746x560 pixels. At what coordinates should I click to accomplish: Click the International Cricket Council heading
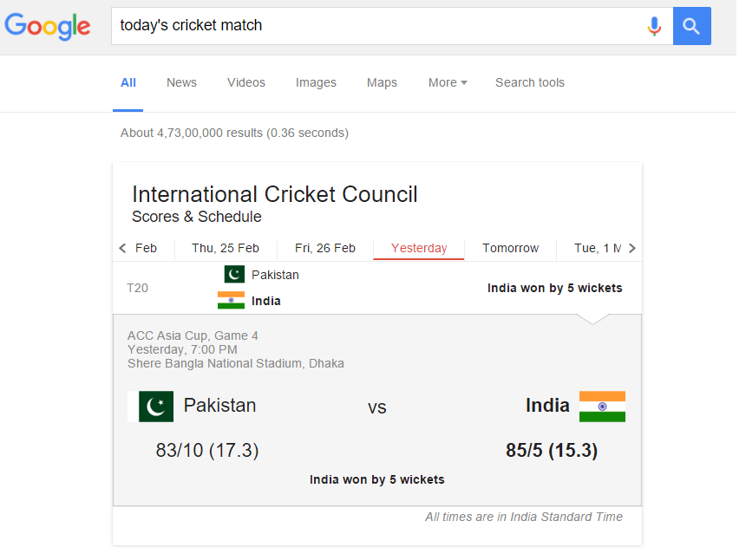(274, 194)
